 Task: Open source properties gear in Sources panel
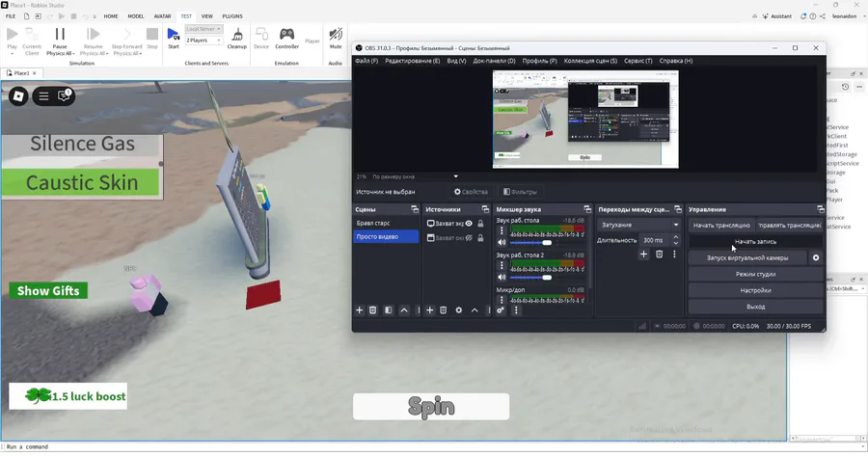(459, 310)
